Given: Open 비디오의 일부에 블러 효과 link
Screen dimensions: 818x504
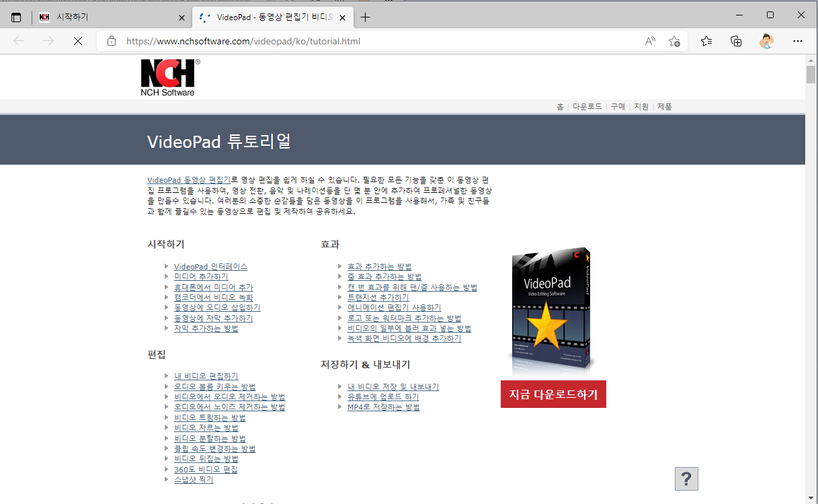Looking at the screenshot, I should [409, 328].
